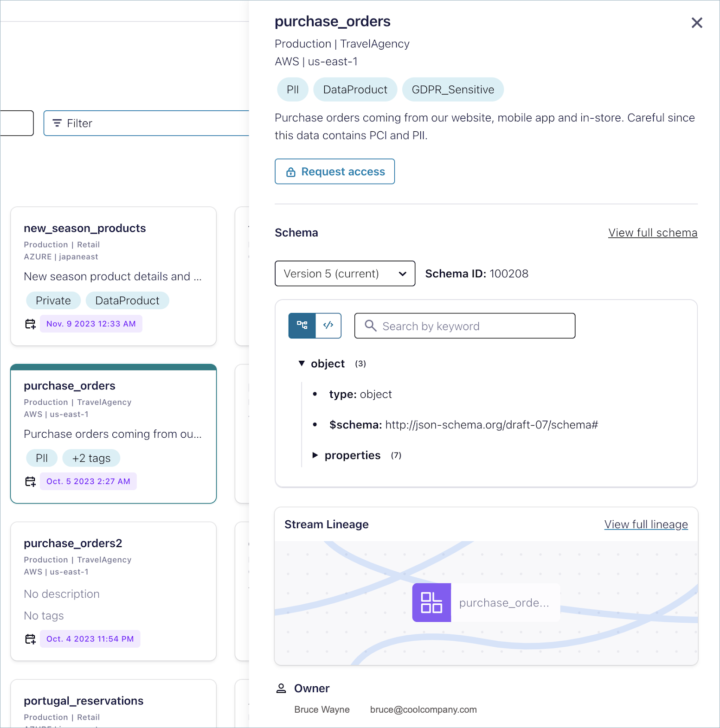Click the Owner person icon
Viewport: 720px width, 728px height.
click(281, 688)
